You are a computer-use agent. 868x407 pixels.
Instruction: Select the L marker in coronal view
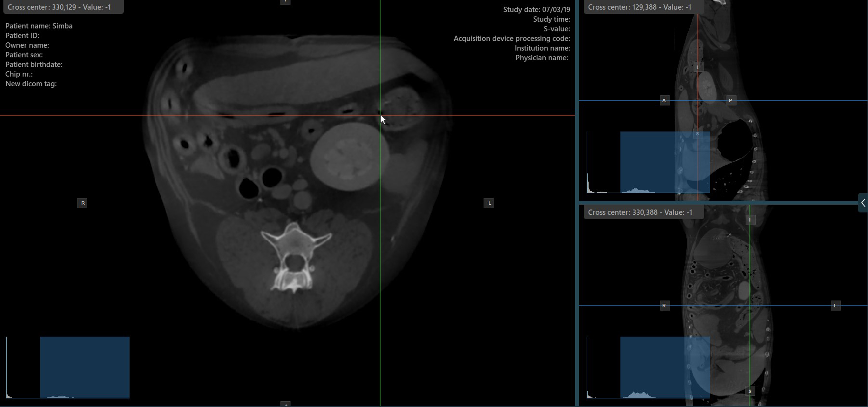pyautogui.click(x=836, y=306)
